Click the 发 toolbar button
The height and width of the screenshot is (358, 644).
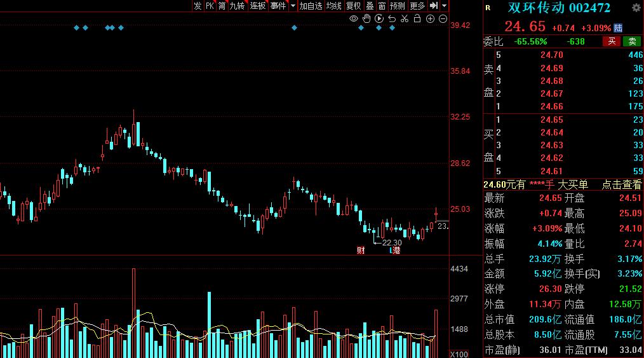(x=198, y=6)
